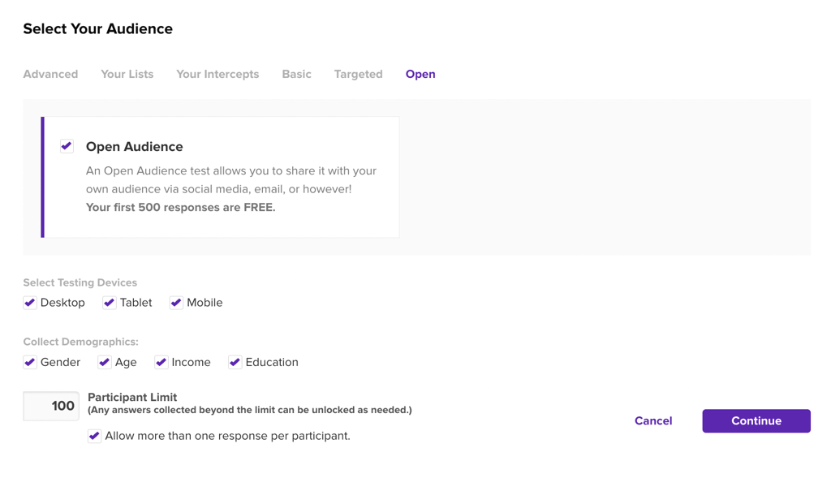Uncheck the Open Audience checkbox
Screen dimensions: 831x504
pos(67,146)
